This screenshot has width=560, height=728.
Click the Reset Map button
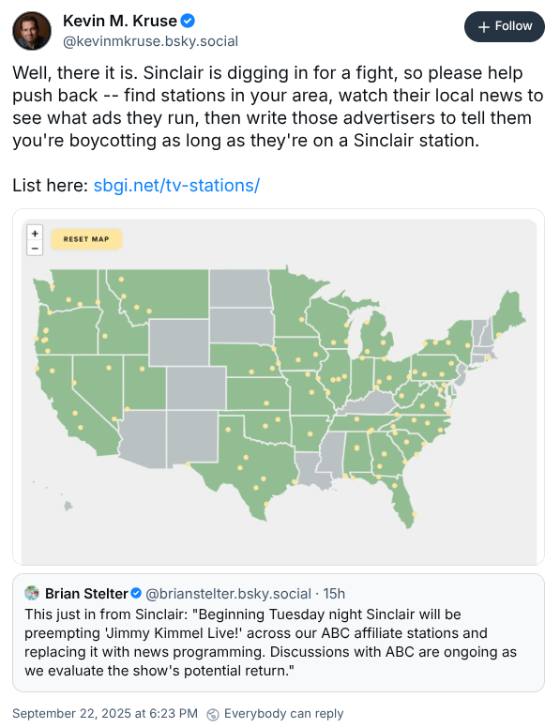click(x=86, y=239)
